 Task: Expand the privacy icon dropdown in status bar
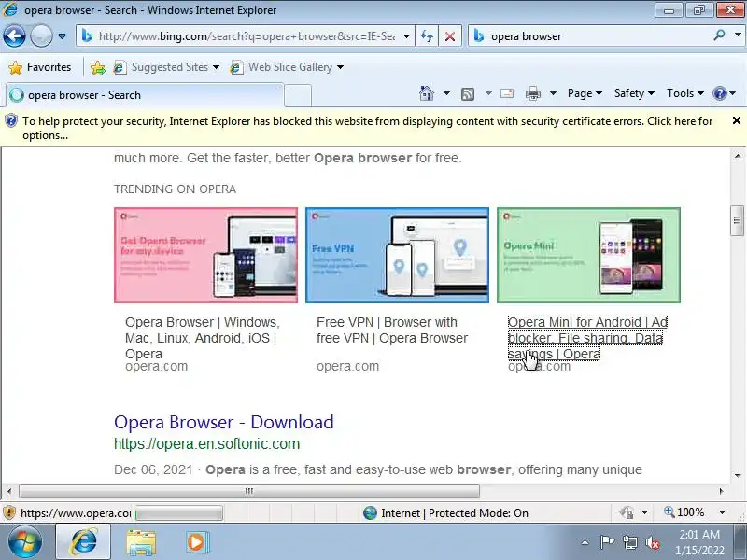(644, 512)
